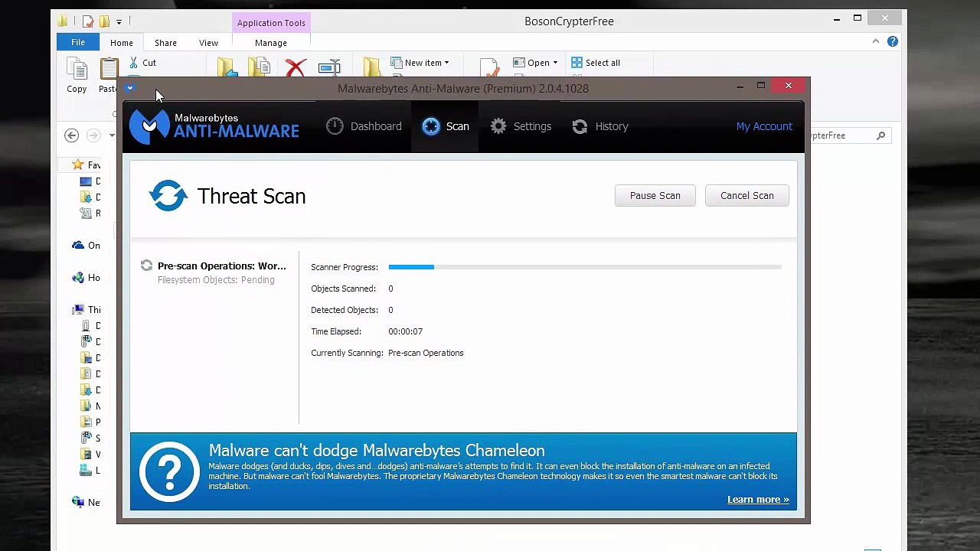
Task: Click the Properties icon with red check
Action: click(490, 68)
